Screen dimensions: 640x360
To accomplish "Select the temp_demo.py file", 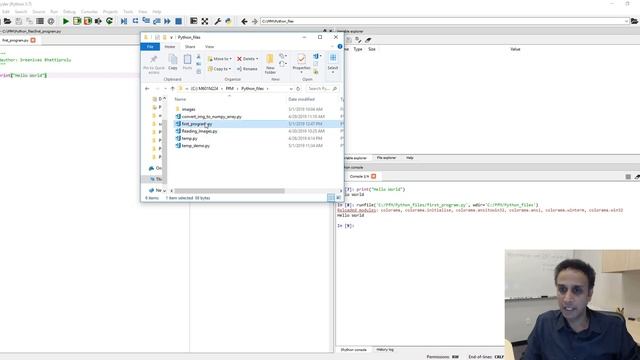I will click(x=196, y=146).
